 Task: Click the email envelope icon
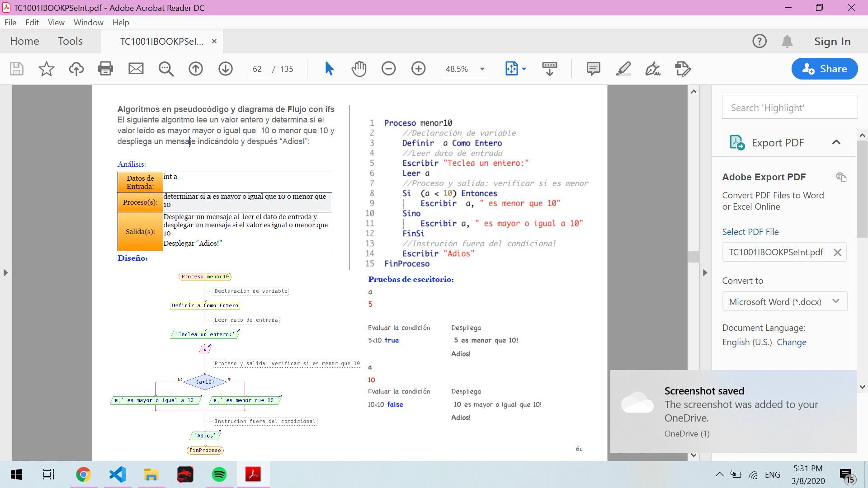coord(136,69)
